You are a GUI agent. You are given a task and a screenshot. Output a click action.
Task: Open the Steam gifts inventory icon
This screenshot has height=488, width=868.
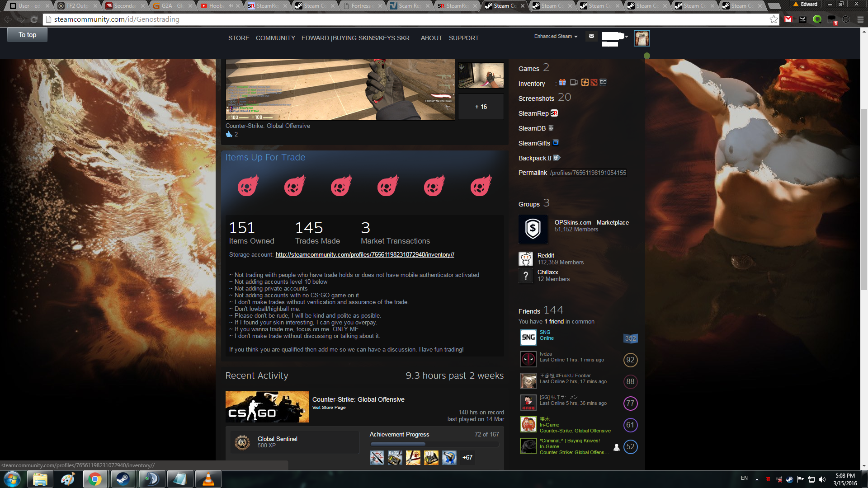click(562, 82)
